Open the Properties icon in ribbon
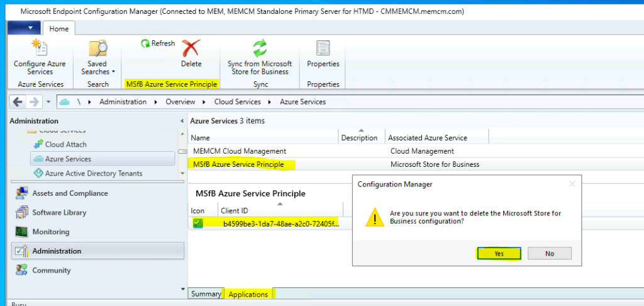Screen dimensions: 644x306 323,48
